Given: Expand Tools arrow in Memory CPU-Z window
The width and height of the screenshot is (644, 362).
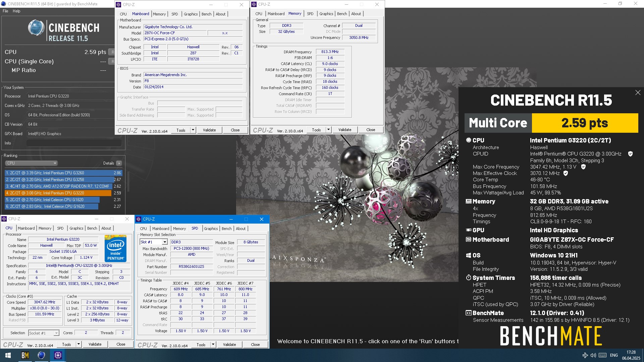Looking at the screenshot, I should (328, 130).
